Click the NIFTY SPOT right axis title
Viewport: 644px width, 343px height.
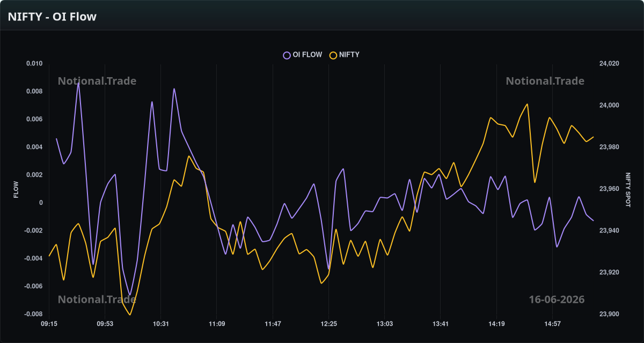tap(628, 189)
